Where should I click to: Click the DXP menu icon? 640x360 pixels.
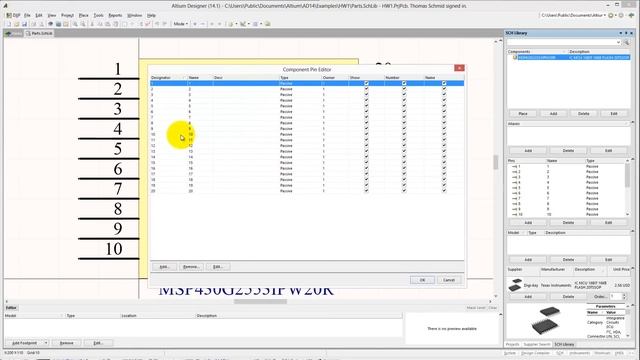coord(13,15)
